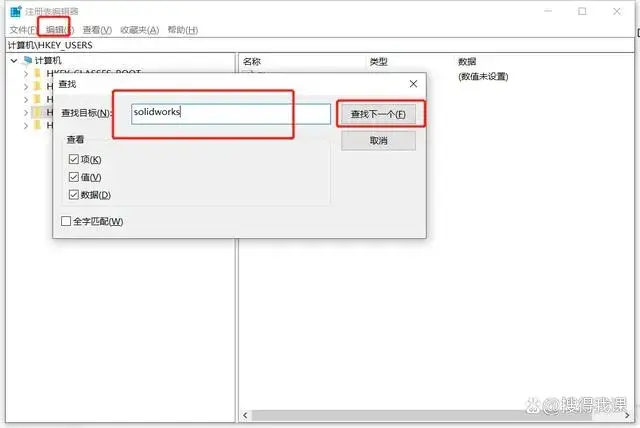Uncheck the 值(V) checkbox
Screen dimensions: 640x428
click(x=74, y=177)
